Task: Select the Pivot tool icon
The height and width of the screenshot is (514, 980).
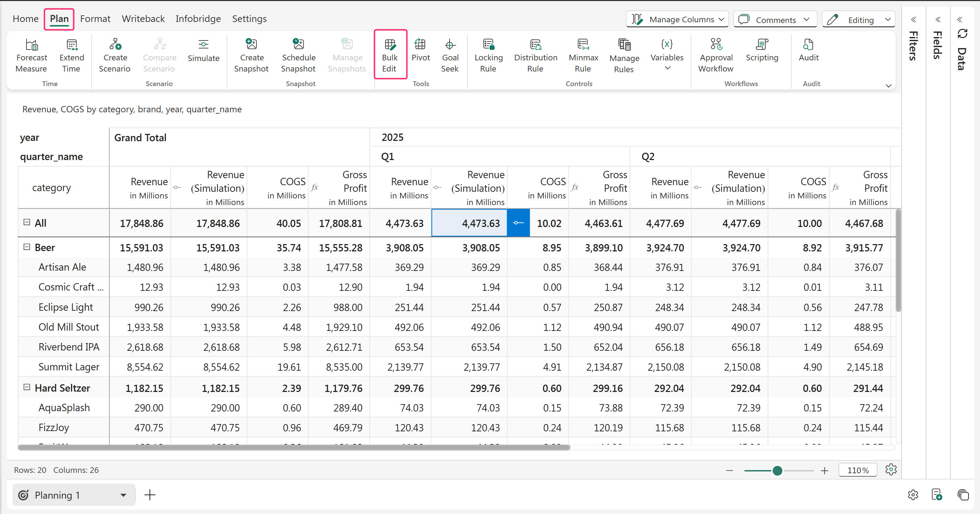Action: tap(420, 45)
